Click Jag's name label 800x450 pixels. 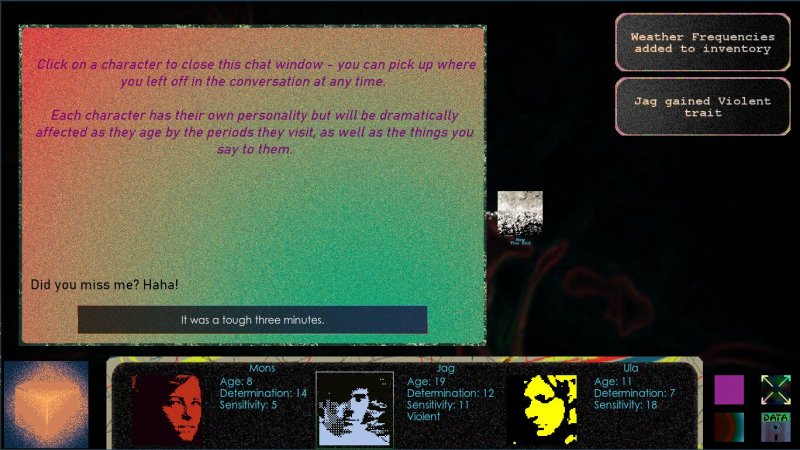pos(447,368)
